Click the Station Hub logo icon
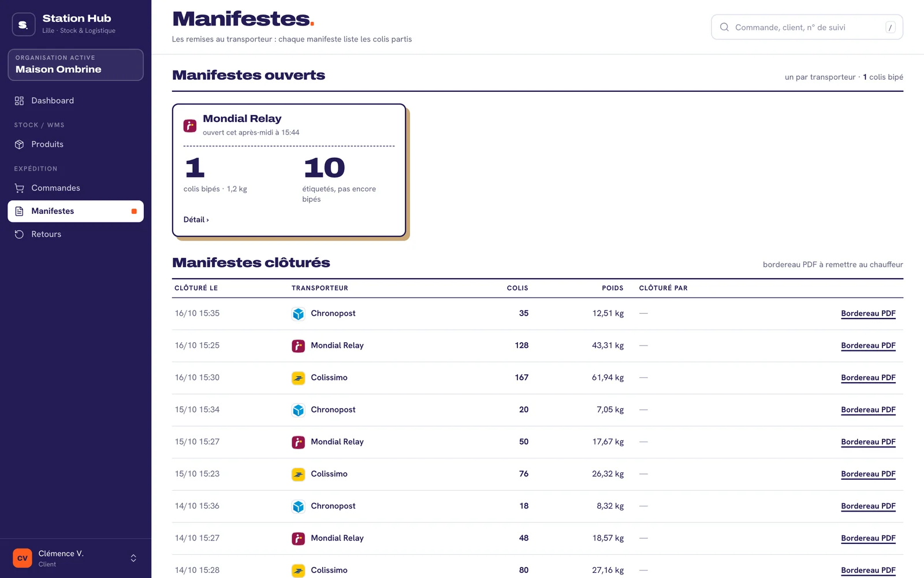Image resolution: width=924 pixels, height=578 pixels. (24, 24)
